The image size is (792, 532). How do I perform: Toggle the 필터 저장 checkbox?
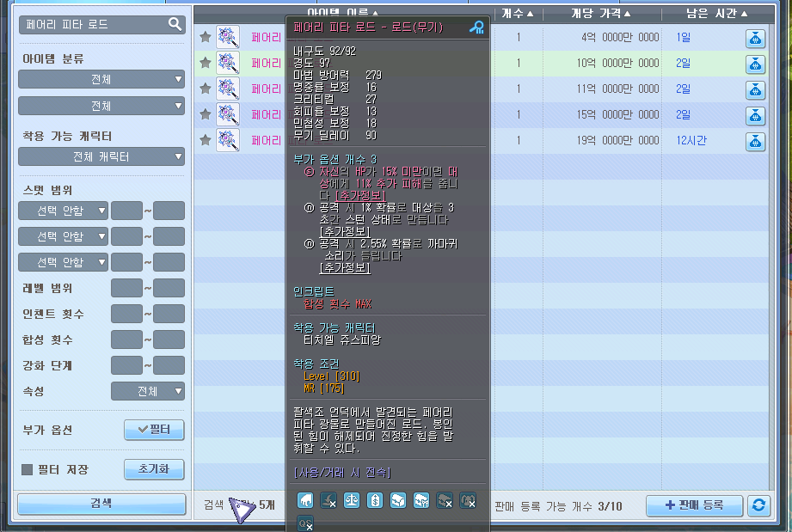[28, 470]
